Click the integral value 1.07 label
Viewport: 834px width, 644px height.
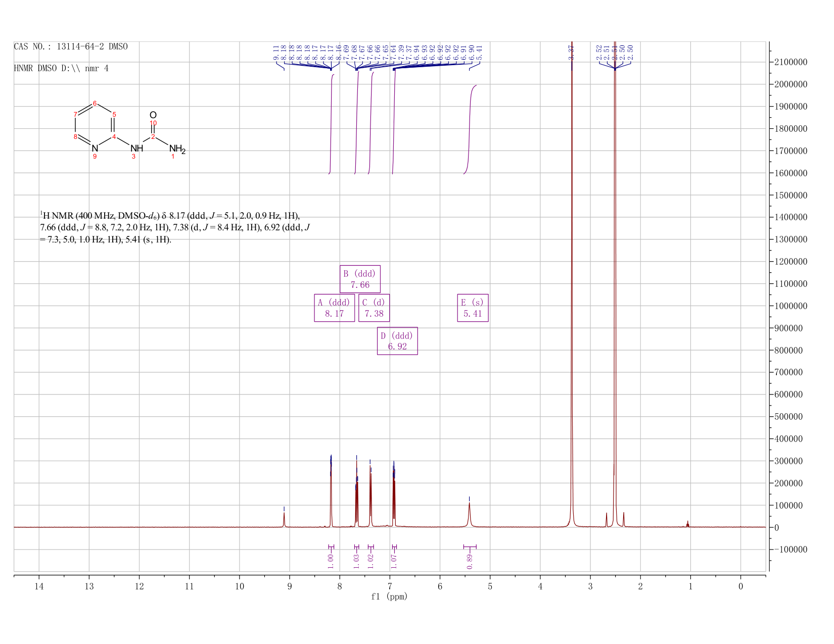(394, 561)
